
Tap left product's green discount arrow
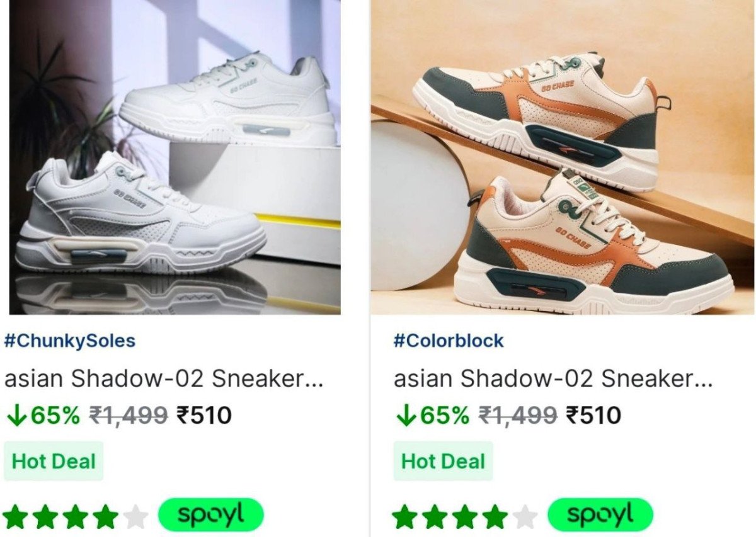point(16,415)
